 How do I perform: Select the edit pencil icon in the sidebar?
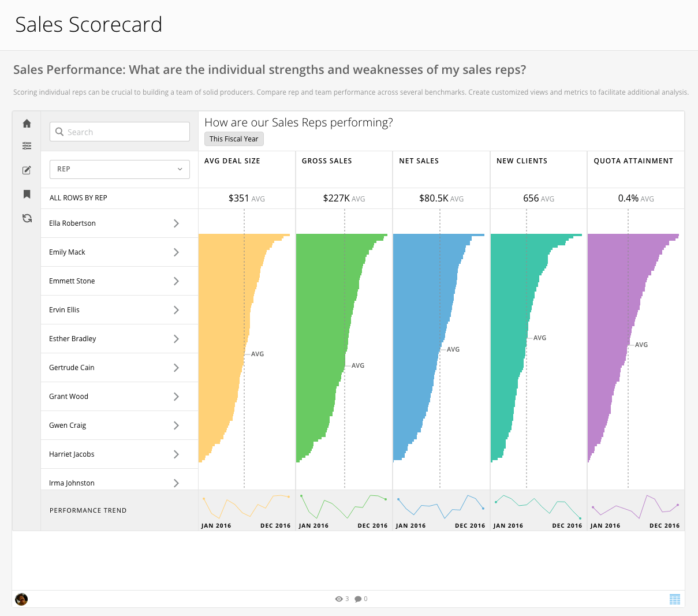click(27, 170)
